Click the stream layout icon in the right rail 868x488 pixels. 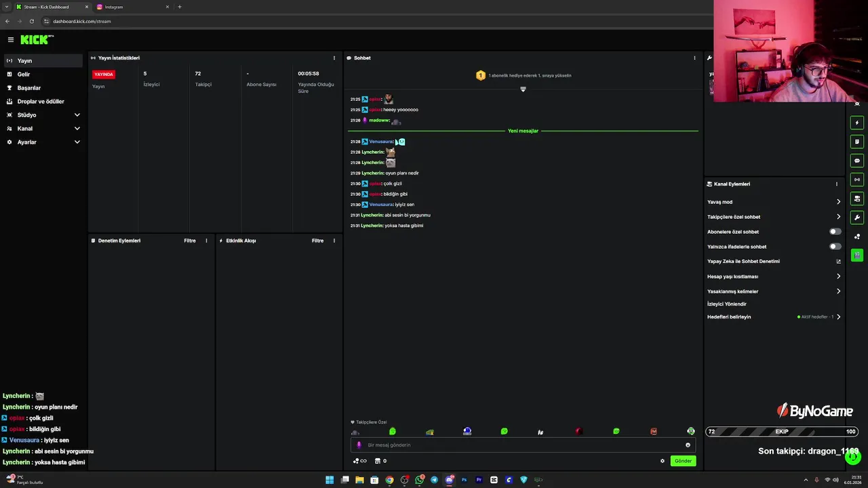[857, 199]
